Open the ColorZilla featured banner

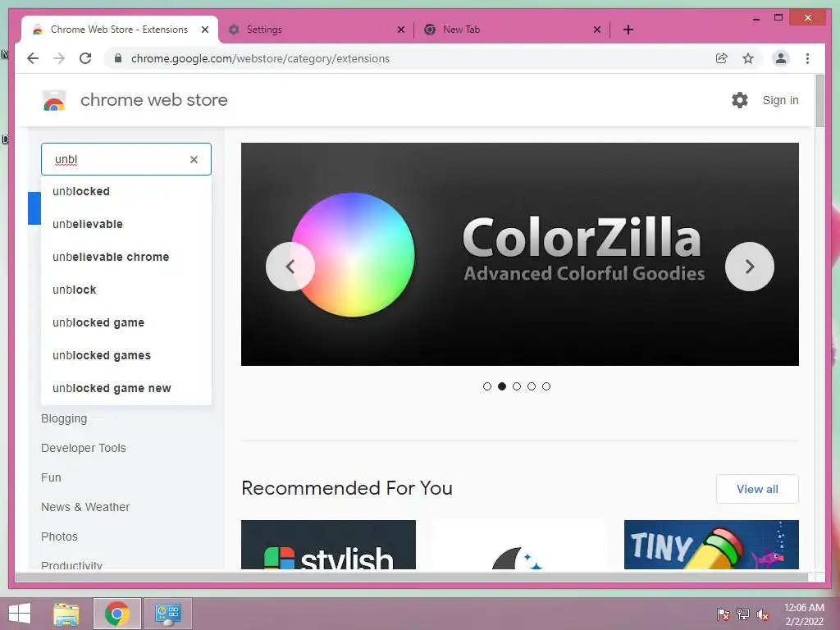pos(519,254)
